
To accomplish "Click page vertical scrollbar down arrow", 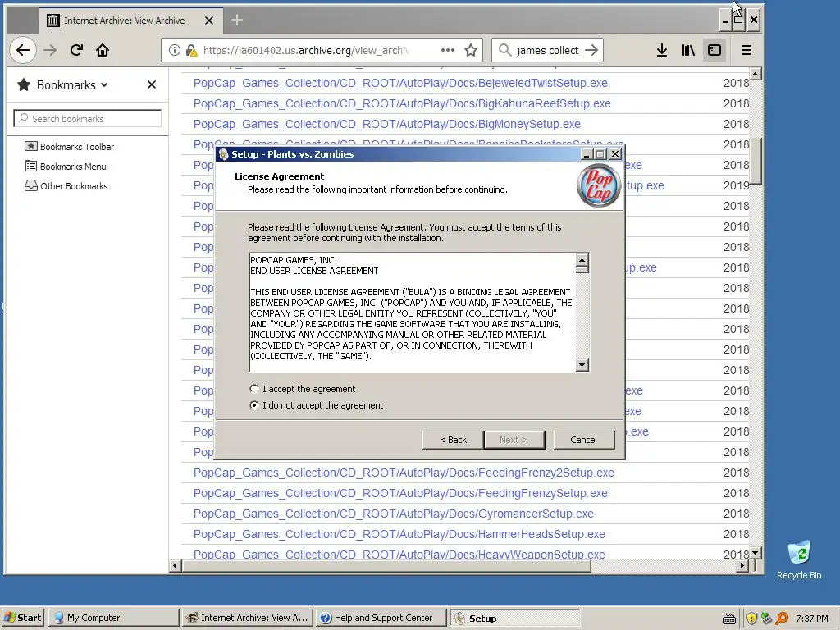I will pos(756,552).
